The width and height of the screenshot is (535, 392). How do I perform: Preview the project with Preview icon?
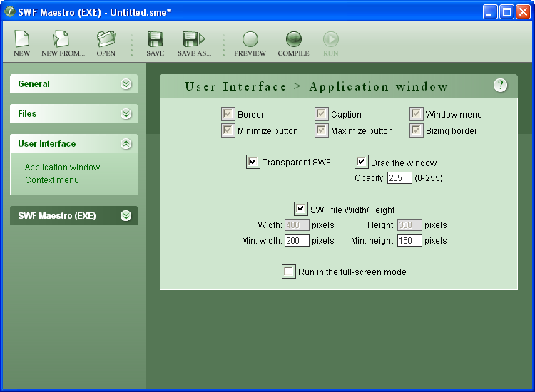[x=250, y=39]
